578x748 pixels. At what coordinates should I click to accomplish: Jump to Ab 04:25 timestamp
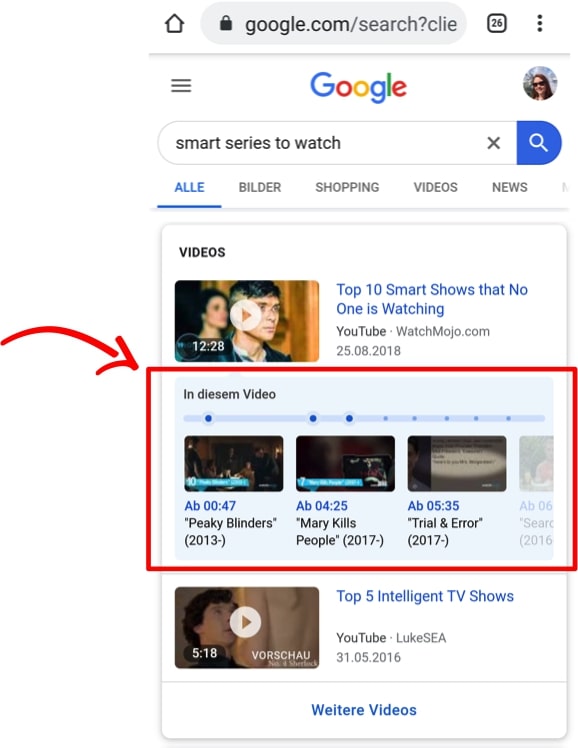point(322,506)
